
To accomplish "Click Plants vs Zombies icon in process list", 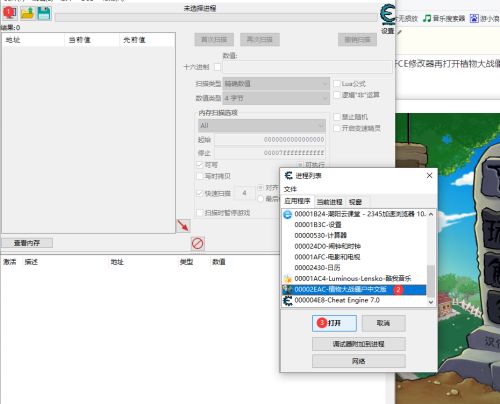I will (287, 289).
